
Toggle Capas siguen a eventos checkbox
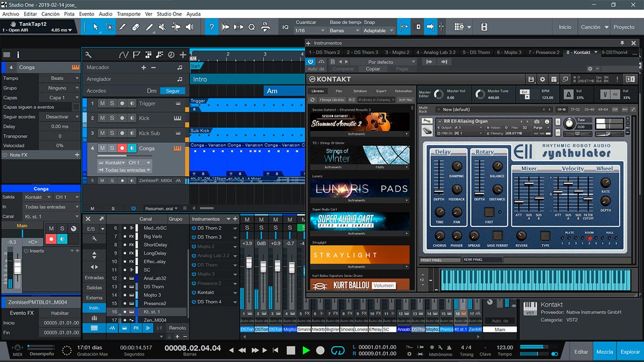76,107
